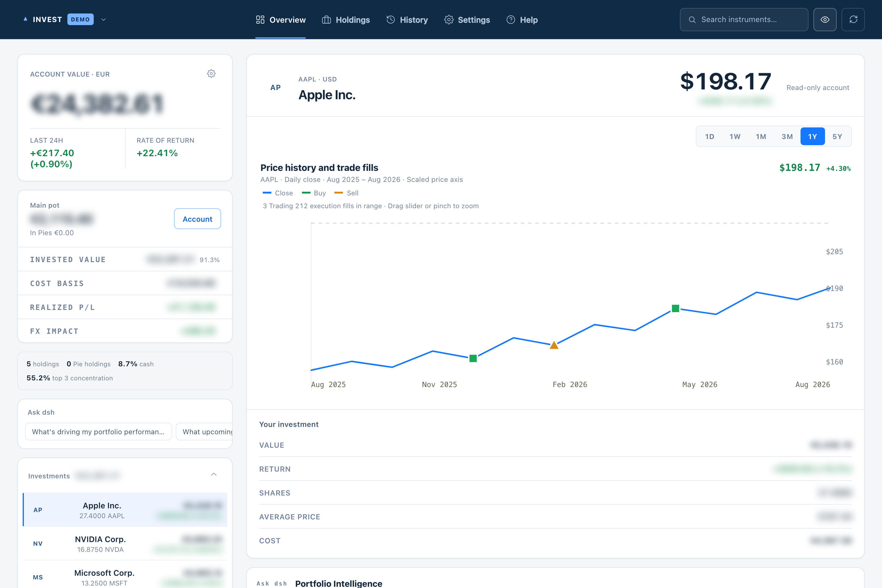Refresh data with the reload icon
Screen dimensions: 882x588
(853, 20)
